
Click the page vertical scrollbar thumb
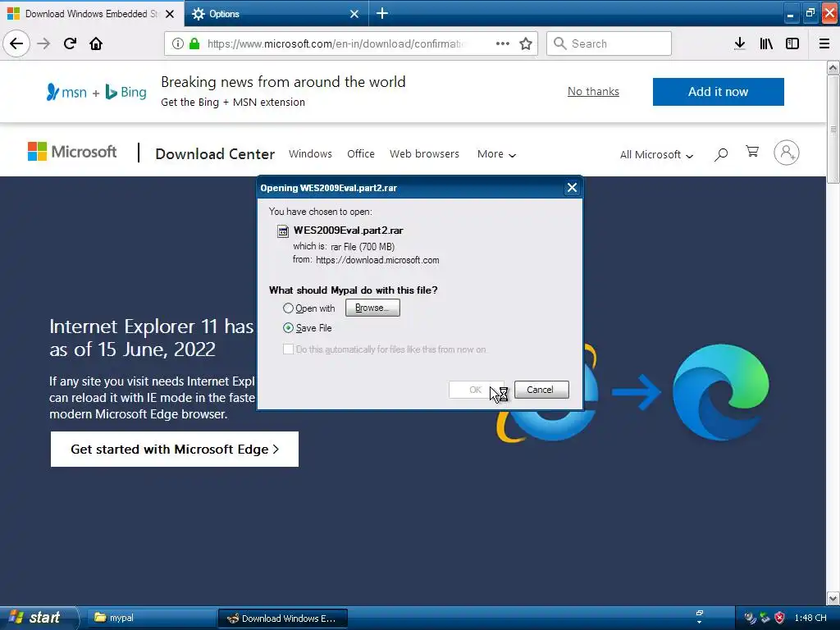(833, 129)
